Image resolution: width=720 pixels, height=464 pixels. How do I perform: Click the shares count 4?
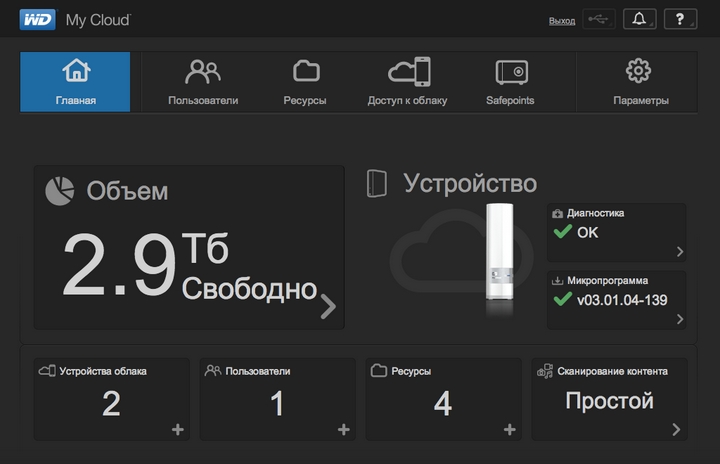(443, 404)
